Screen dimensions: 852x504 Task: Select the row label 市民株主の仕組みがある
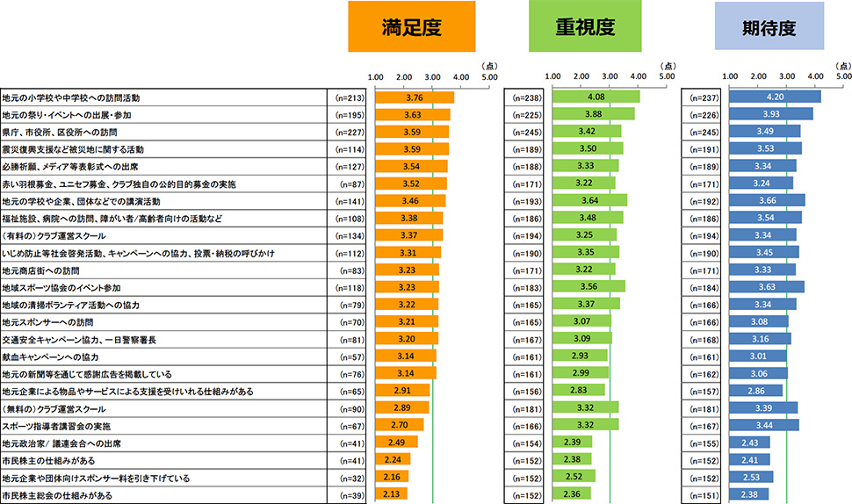(x=48, y=461)
